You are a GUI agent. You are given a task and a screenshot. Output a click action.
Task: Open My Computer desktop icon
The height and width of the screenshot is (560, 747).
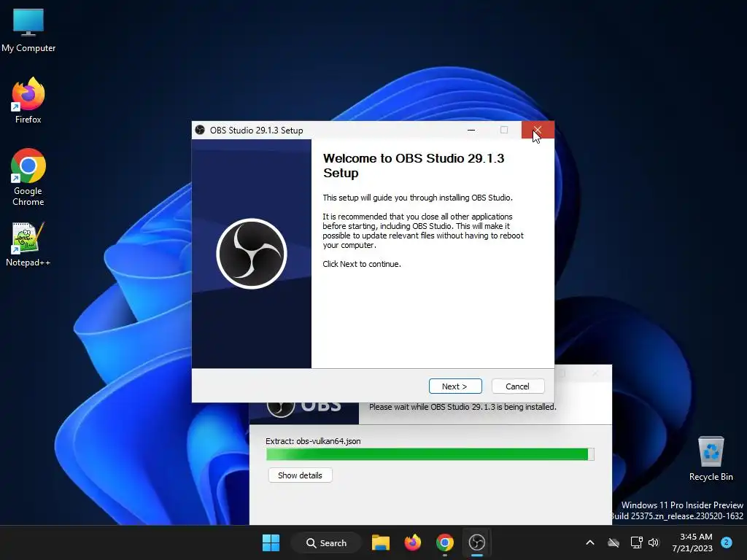(28, 31)
